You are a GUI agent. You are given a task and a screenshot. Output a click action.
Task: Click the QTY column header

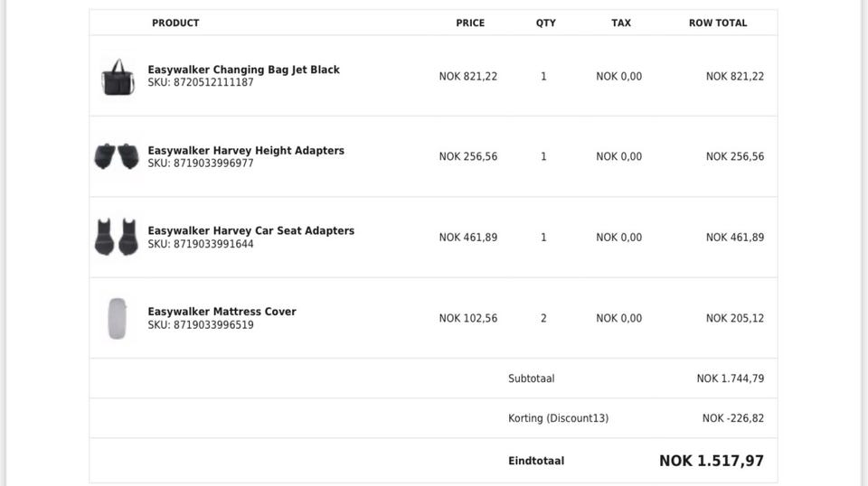click(545, 23)
